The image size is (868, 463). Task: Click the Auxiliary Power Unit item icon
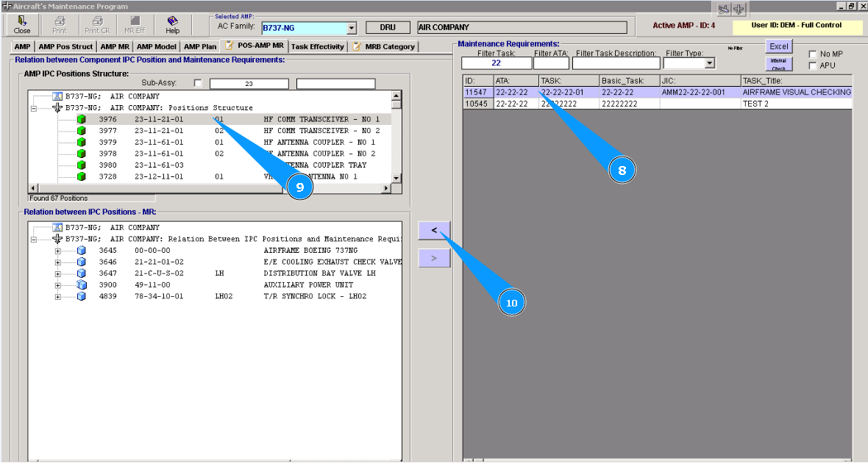tap(82, 285)
